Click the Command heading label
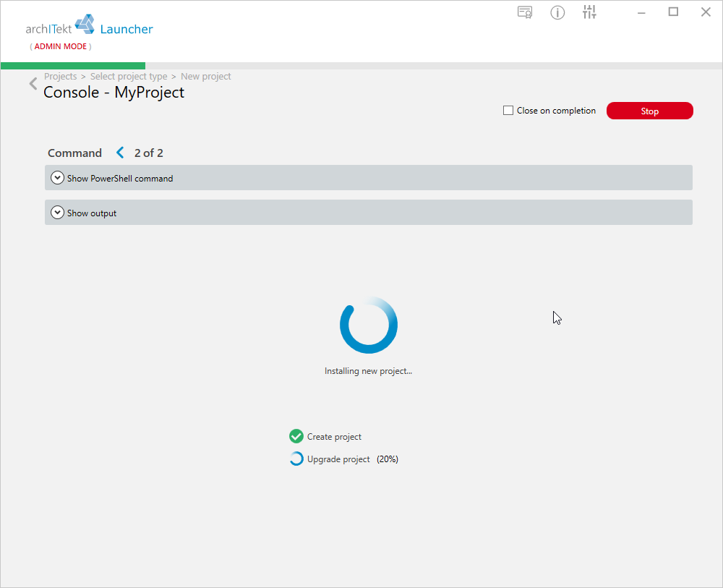The image size is (723, 588). (74, 153)
